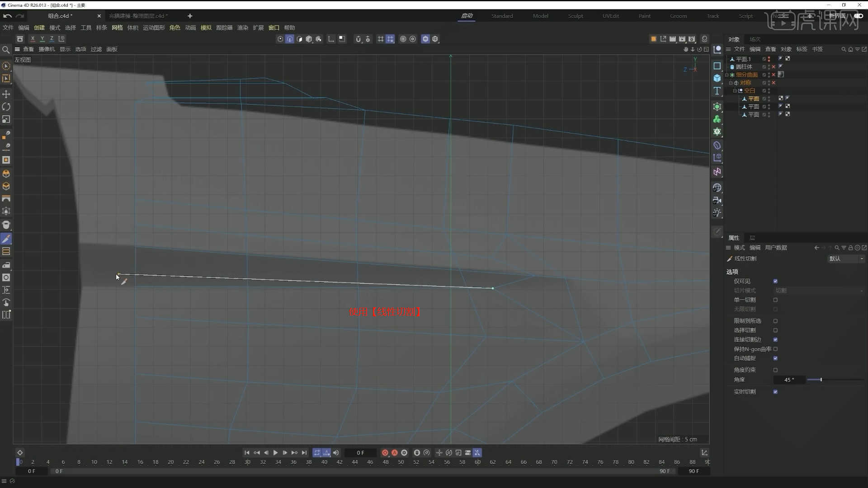Enable 保持N-gon曲率 checkbox
Screen dimensions: 868x488
point(775,349)
